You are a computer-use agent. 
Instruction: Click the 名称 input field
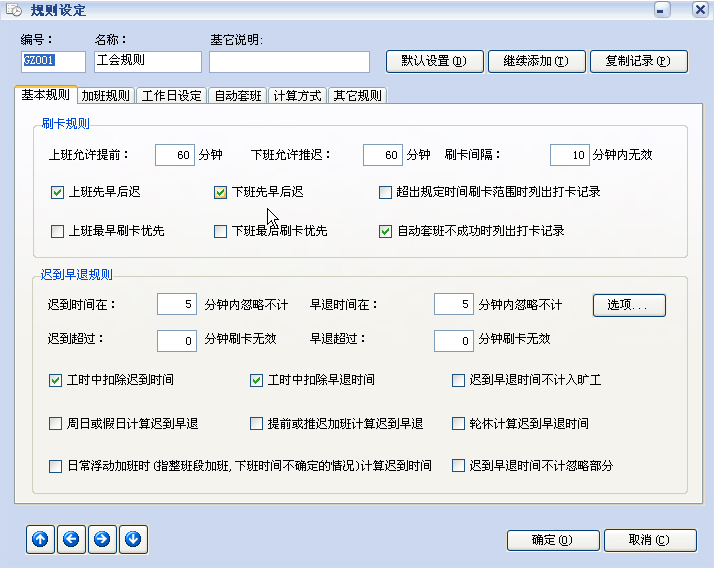[147, 61]
